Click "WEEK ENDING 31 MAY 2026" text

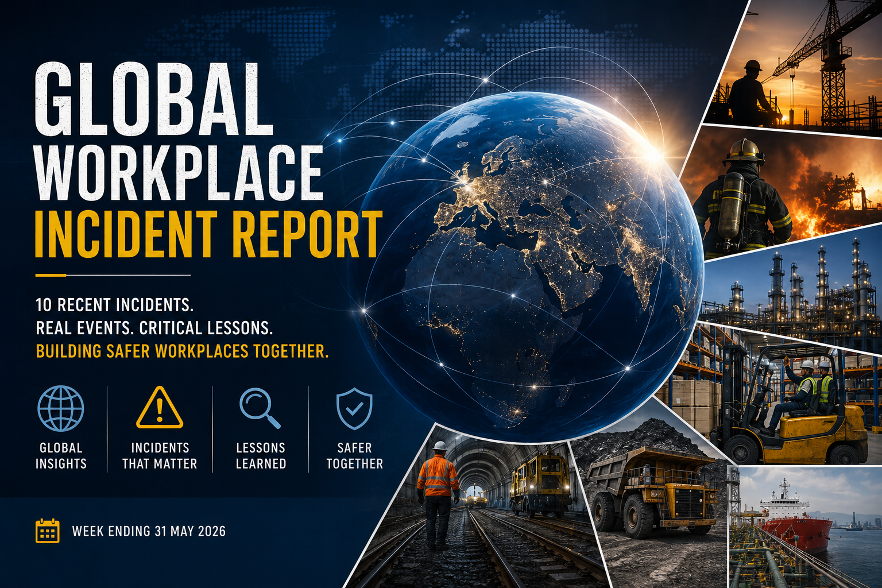tap(149, 531)
